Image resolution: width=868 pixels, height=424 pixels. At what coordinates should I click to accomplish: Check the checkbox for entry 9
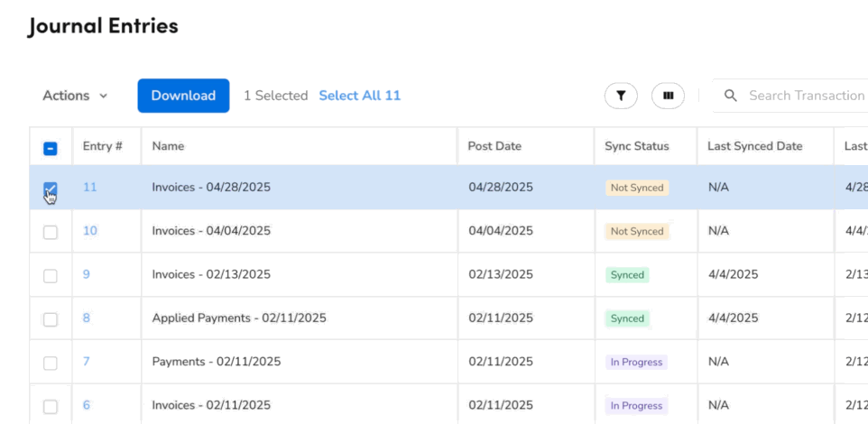pos(51,276)
